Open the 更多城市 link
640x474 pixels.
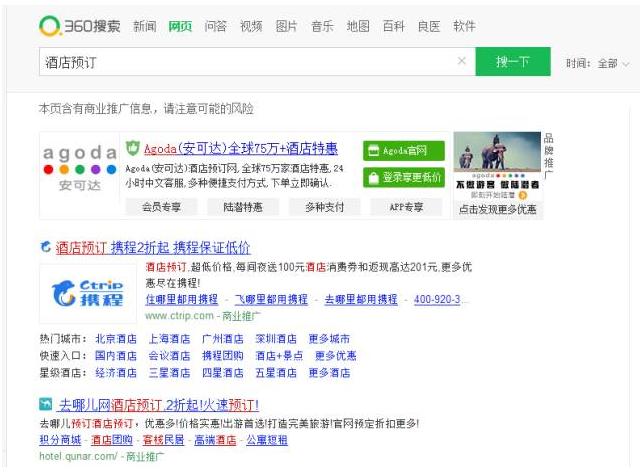[329, 339]
